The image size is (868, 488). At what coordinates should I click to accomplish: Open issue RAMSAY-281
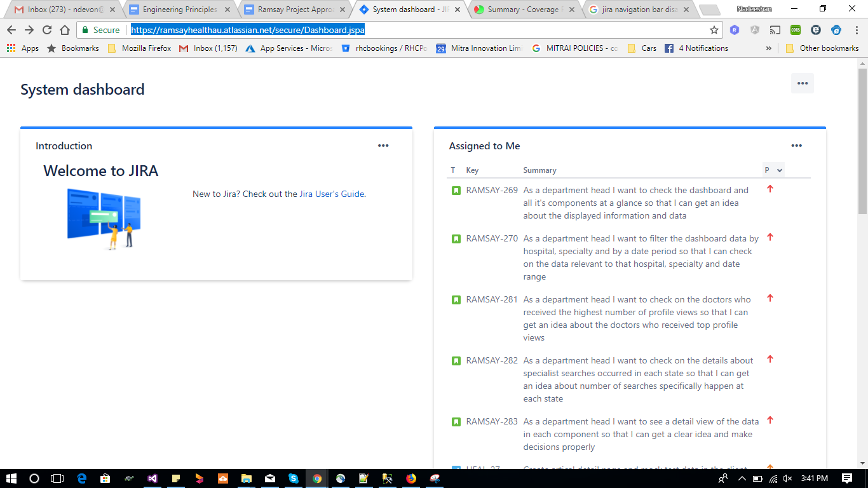point(492,299)
